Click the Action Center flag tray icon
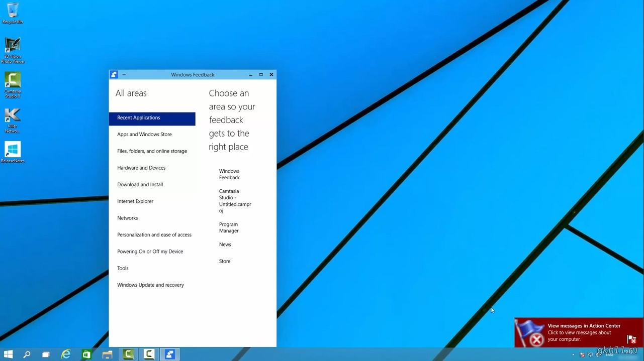The image size is (644, 361). [x=582, y=355]
